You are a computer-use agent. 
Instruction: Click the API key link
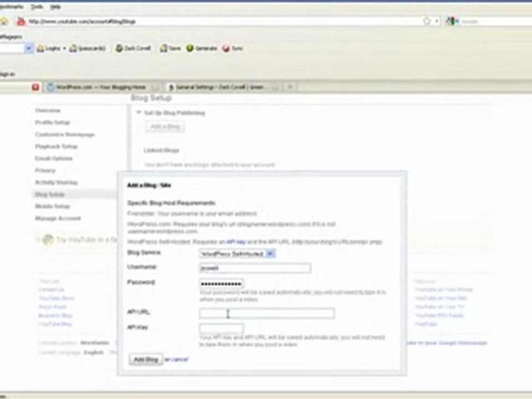tap(236, 242)
